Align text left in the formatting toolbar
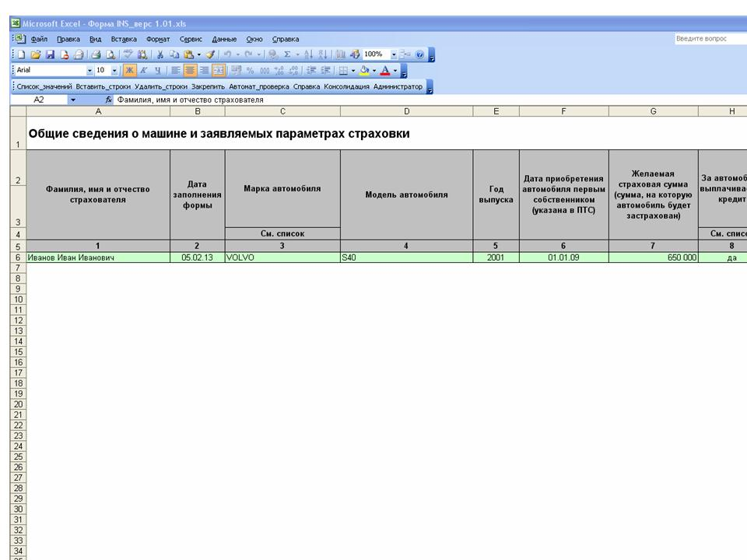This screenshot has height=560, width=747. [x=175, y=71]
